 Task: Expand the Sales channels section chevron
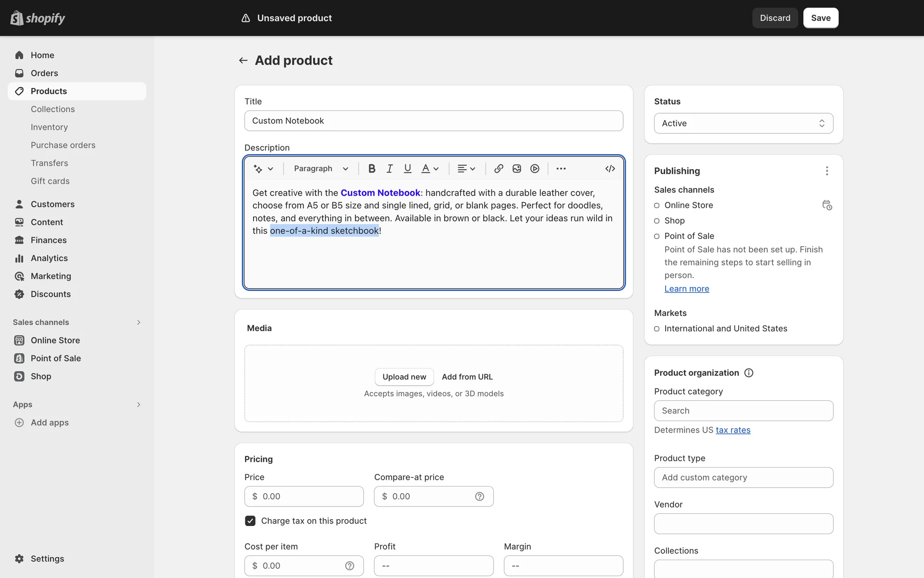coord(139,322)
